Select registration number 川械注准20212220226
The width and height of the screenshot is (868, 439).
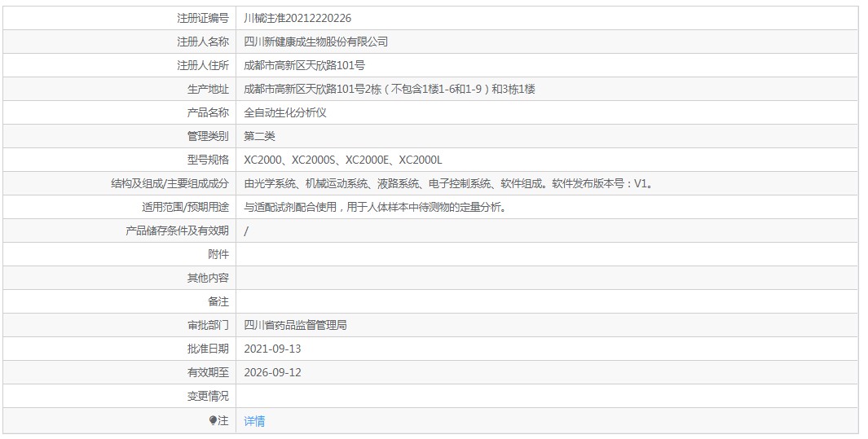[297, 18]
